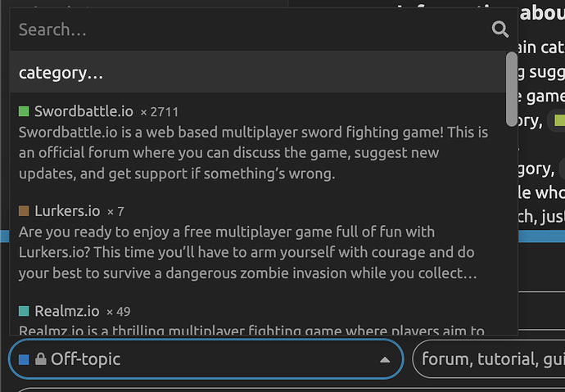
Task: Click the green Swordbattle.io color badge
Action: 24,111
